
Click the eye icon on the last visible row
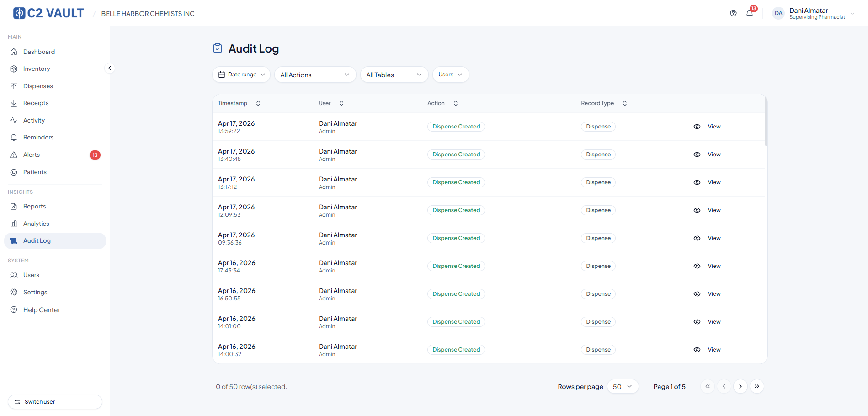click(x=697, y=349)
